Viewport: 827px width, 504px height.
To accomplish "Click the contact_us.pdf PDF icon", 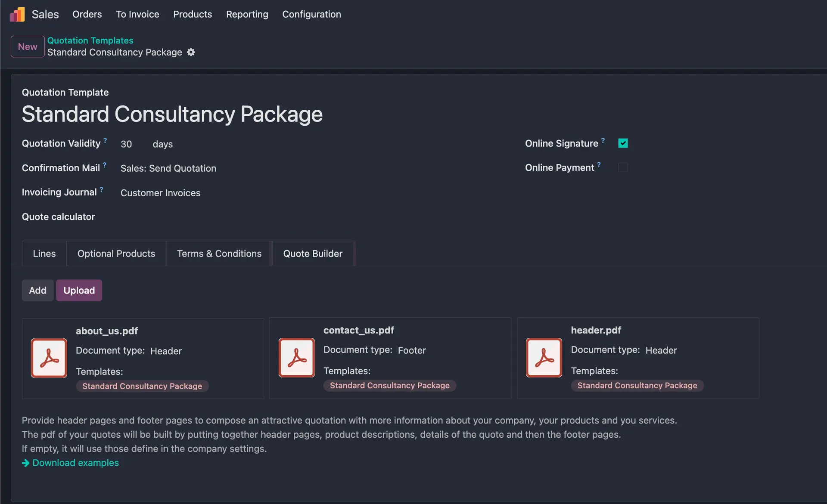I will pos(296,358).
